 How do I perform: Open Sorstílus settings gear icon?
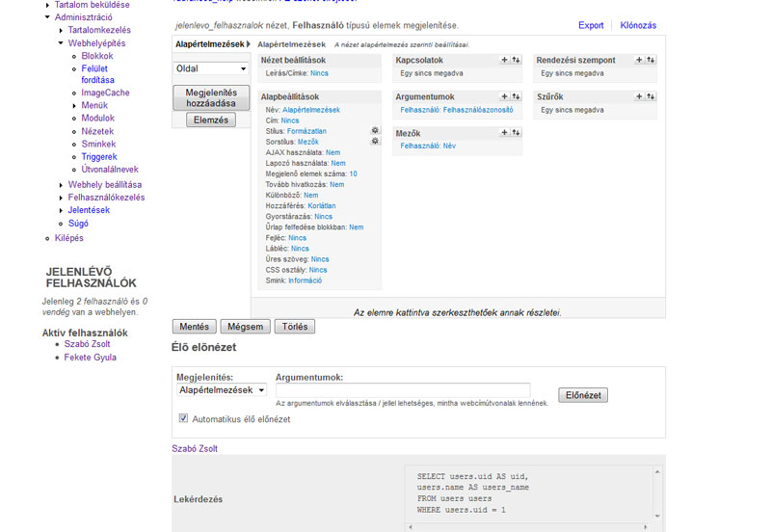pos(375,142)
